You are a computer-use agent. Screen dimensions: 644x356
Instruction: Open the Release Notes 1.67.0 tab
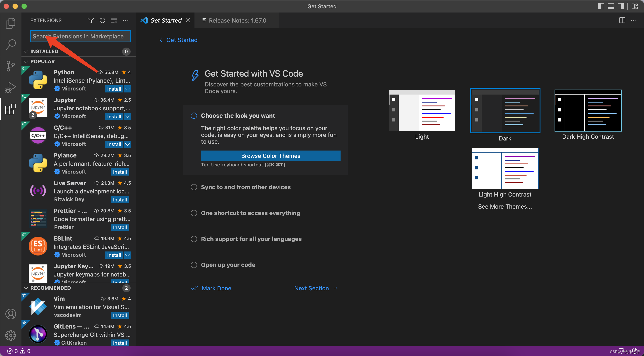click(x=236, y=20)
